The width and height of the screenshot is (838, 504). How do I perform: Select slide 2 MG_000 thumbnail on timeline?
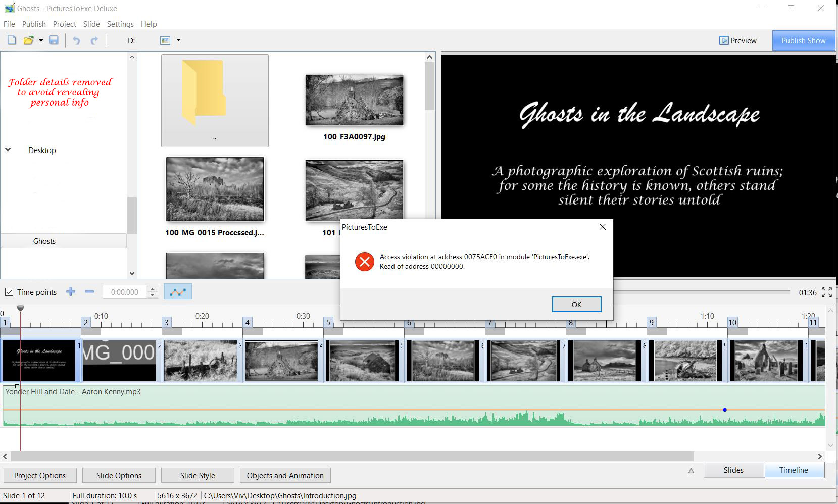tap(119, 361)
